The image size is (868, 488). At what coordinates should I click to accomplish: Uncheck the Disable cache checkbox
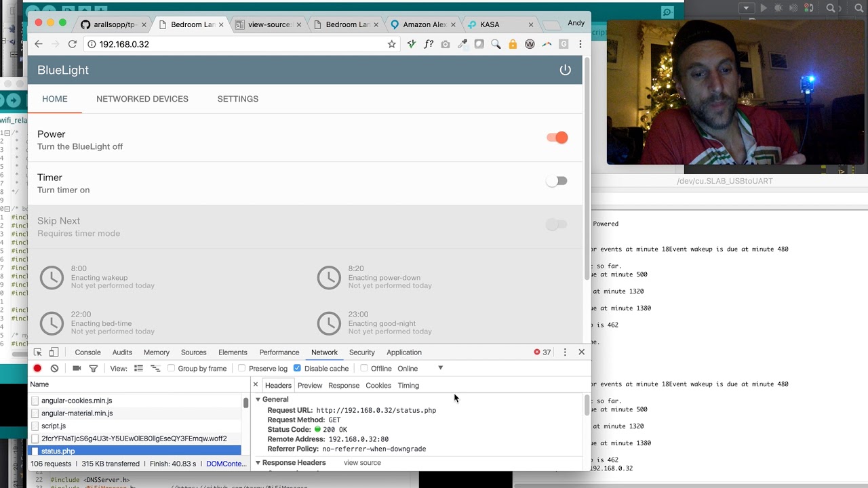click(x=297, y=369)
